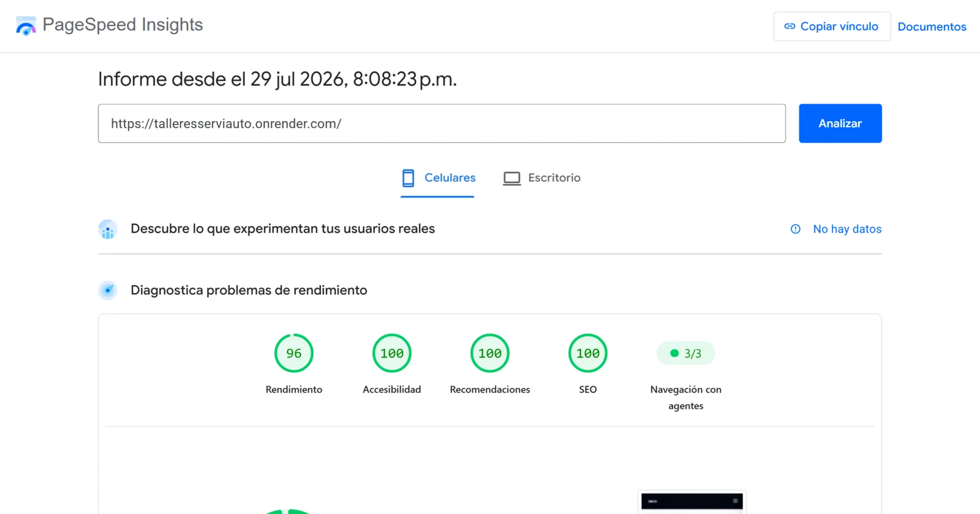The height and width of the screenshot is (514, 980).
Task: Click the 3/3 agent navigation badge
Action: pyautogui.click(x=685, y=353)
